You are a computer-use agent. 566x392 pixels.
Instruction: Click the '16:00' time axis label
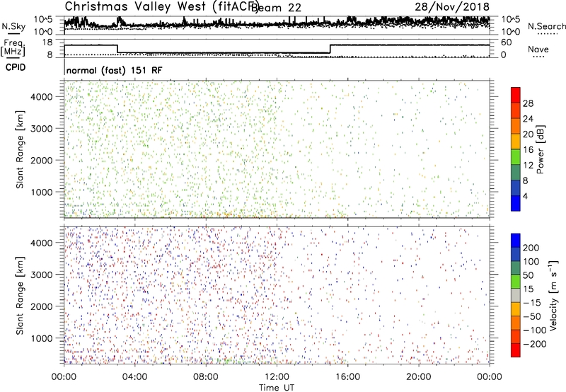(x=348, y=377)
